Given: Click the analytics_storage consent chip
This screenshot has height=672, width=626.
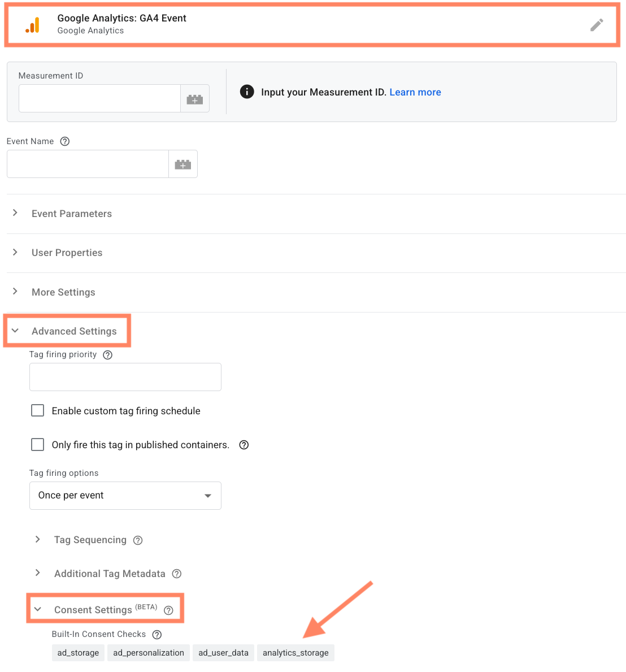Looking at the screenshot, I should (295, 653).
